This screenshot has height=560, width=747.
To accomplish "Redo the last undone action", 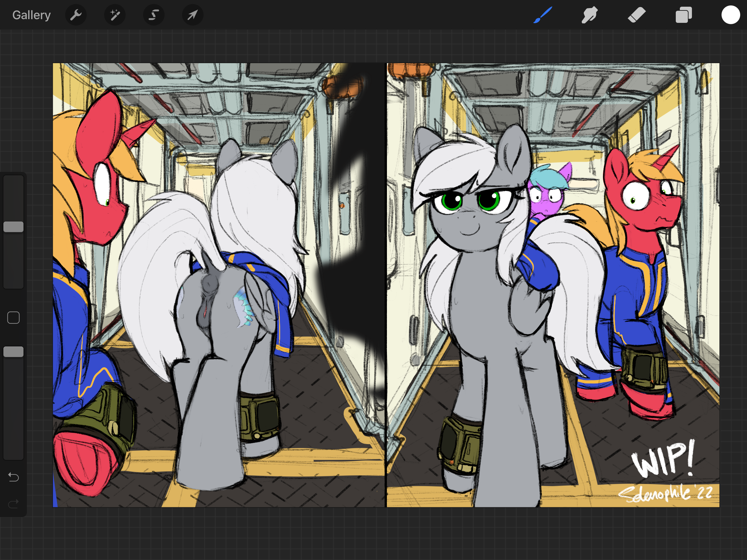I will tap(13, 504).
